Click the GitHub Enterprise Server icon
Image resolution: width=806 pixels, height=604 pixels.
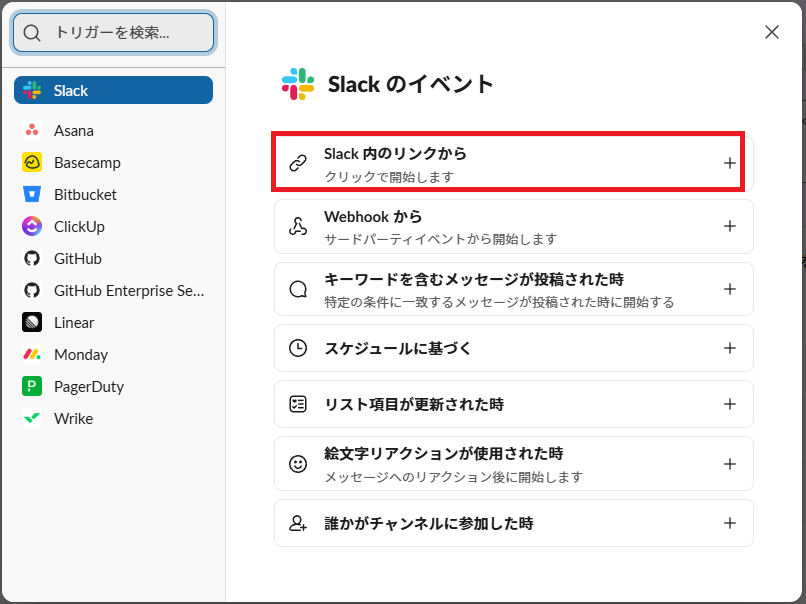(x=32, y=290)
